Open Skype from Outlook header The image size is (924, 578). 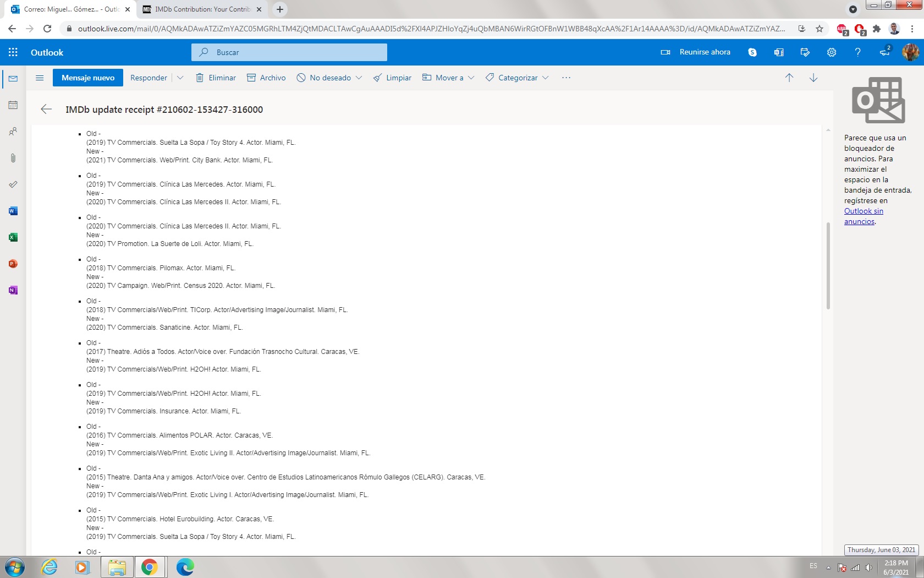coord(752,52)
